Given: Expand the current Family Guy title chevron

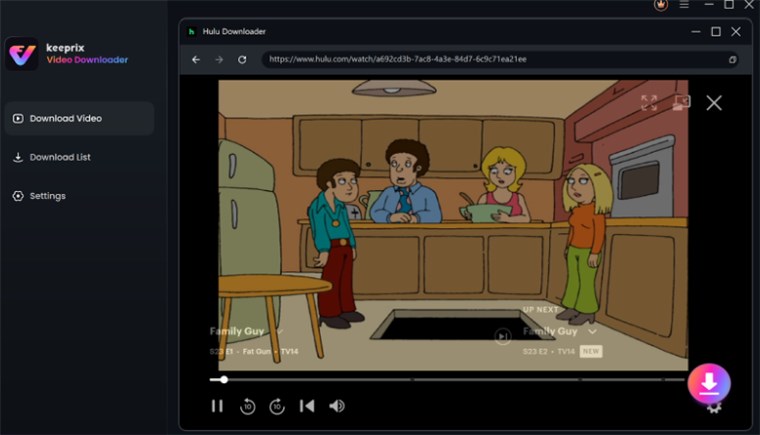Looking at the screenshot, I should pyautogui.click(x=279, y=331).
